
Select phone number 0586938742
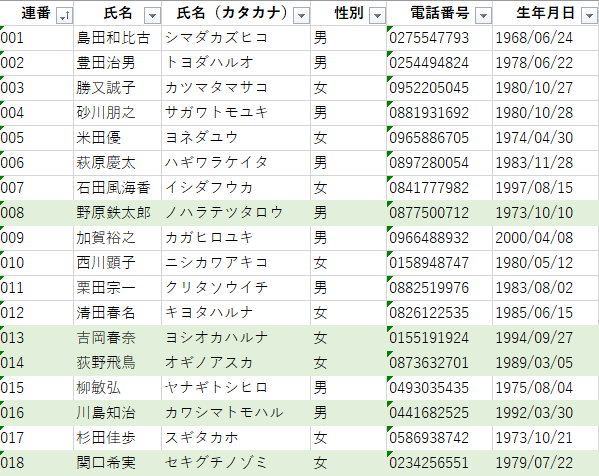click(x=439, y=438)
